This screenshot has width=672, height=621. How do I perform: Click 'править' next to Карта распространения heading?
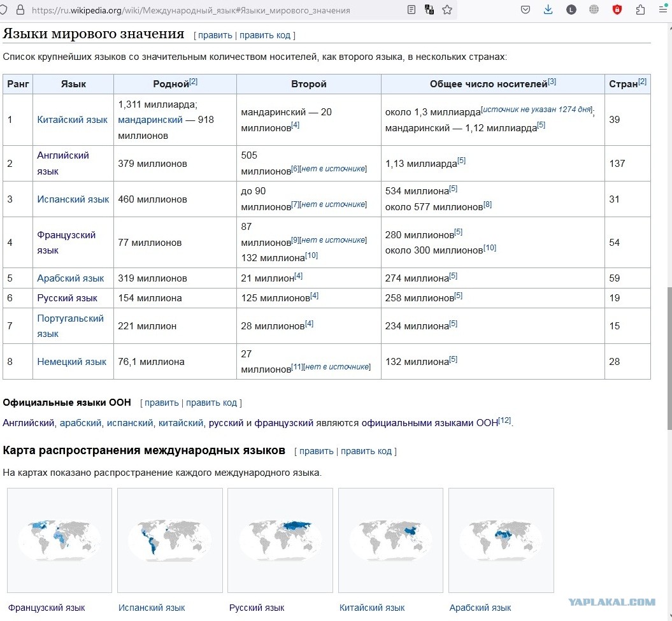[317, 451]
